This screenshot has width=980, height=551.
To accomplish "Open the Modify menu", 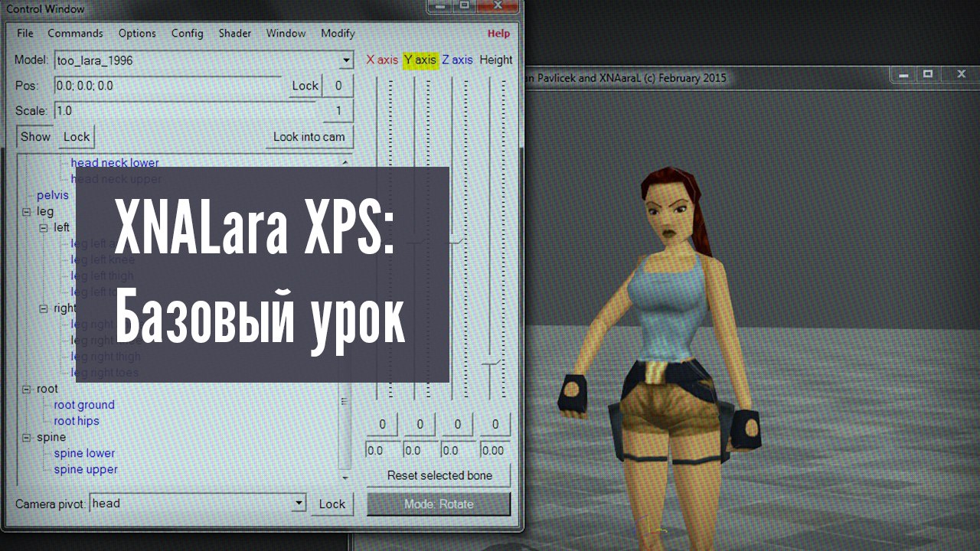I will [338, 33].
